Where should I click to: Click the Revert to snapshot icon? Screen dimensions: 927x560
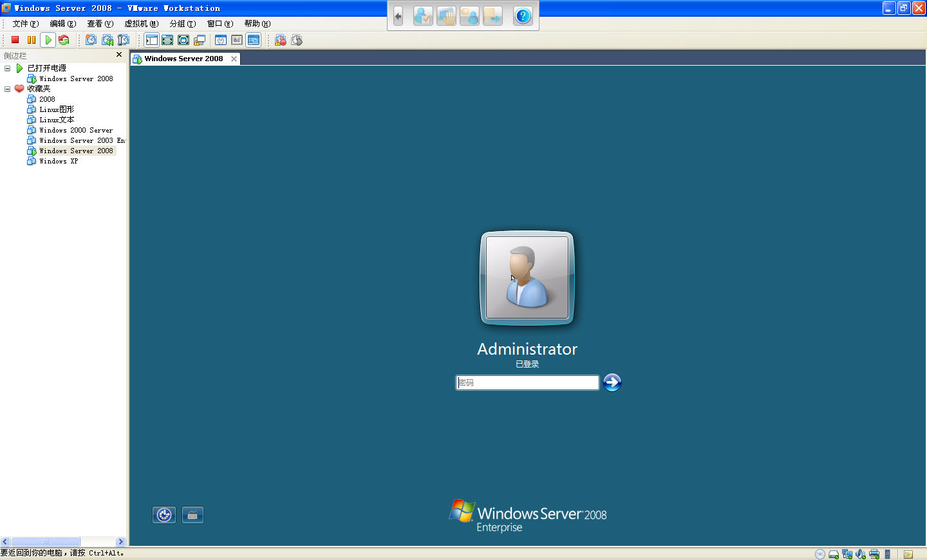108,40
